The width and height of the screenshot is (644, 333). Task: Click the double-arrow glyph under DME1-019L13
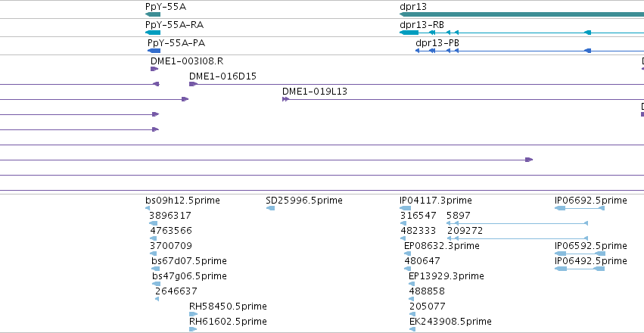[x=286, y=99]
